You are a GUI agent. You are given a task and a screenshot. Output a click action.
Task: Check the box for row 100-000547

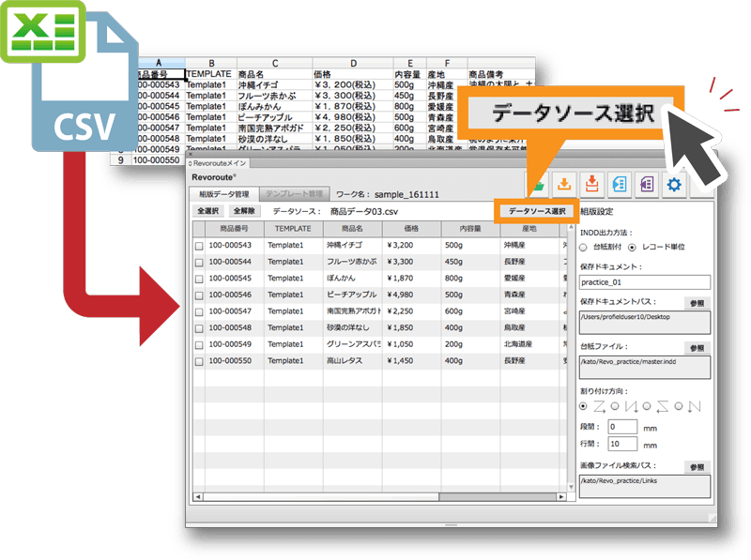click(x=199, y=312)
